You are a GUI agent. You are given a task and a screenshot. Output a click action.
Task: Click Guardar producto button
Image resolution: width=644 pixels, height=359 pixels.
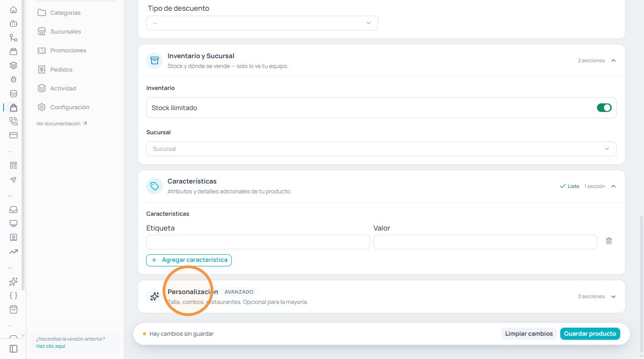coord(590,333)
